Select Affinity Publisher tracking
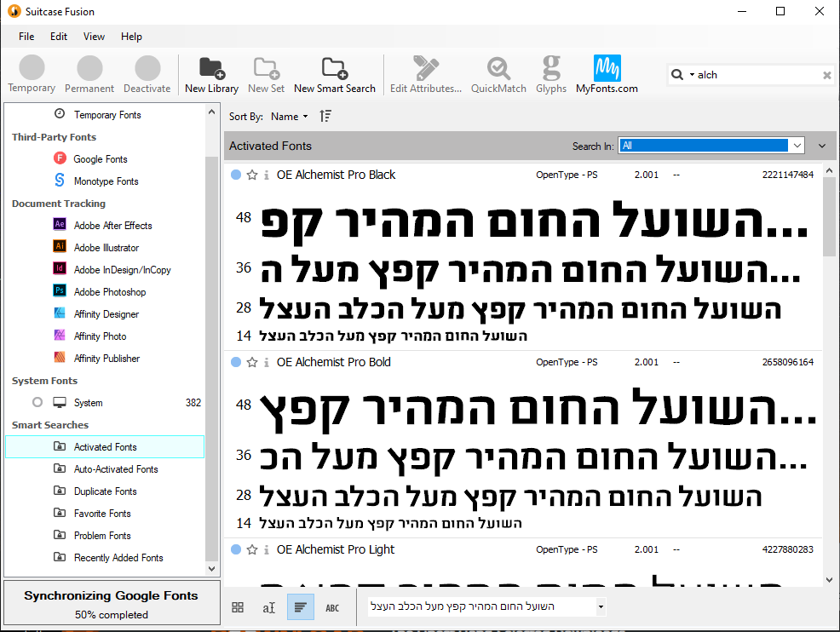Screen dimensions: 840x632 105,359
